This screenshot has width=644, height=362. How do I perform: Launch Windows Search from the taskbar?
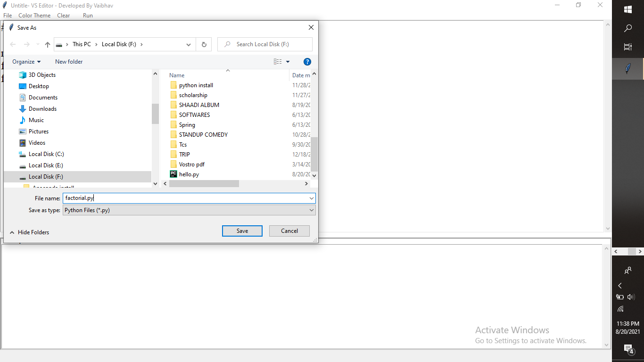click(x=627, y=28)
